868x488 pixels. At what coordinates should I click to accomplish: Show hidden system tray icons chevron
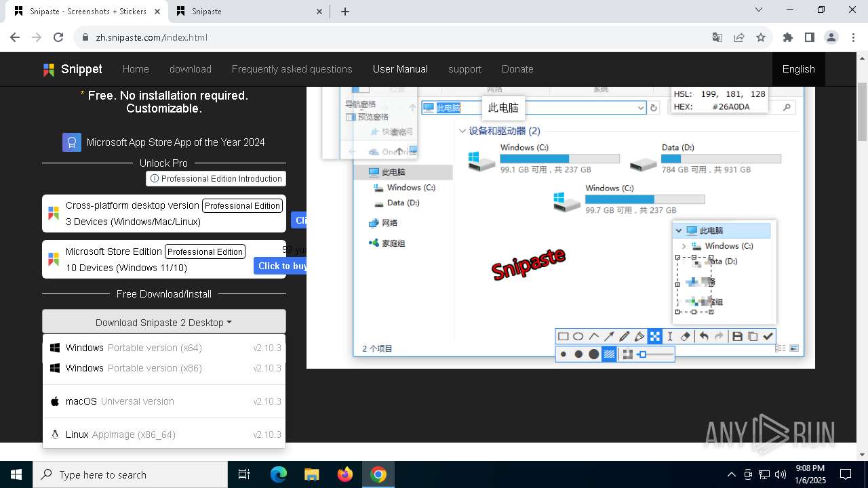tap(731, 474)
